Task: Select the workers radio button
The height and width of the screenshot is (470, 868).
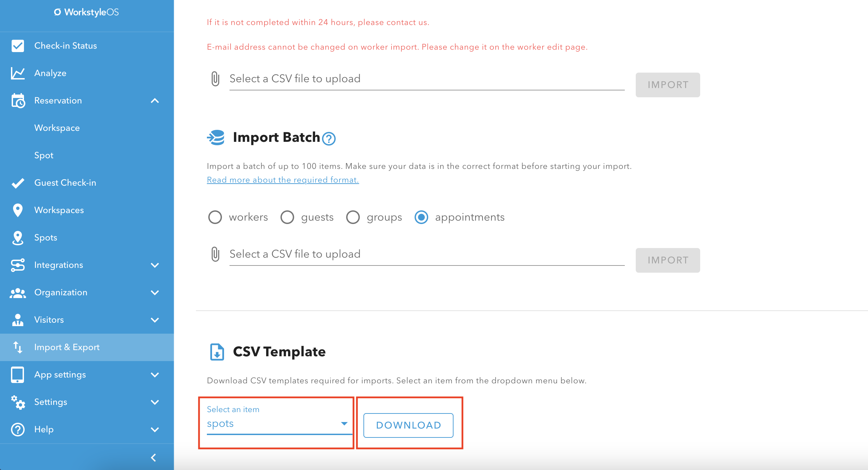Action: pyautogui.click(x=215, y=217)
